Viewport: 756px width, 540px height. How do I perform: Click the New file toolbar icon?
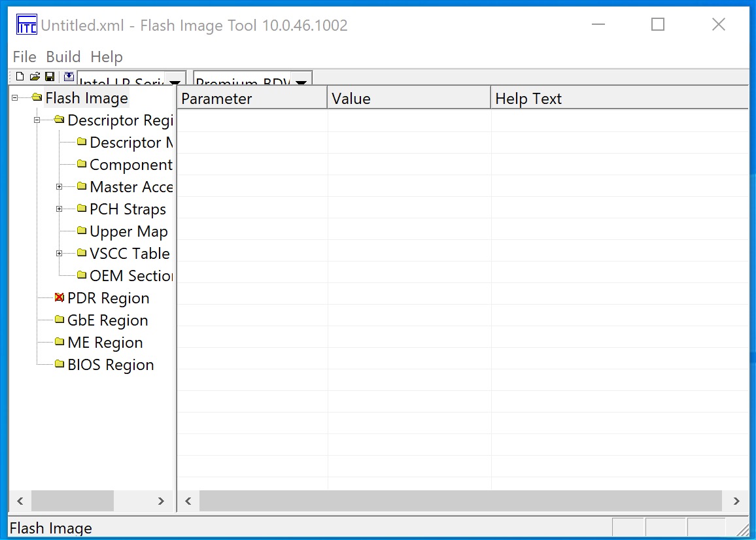tap(20, 77)
